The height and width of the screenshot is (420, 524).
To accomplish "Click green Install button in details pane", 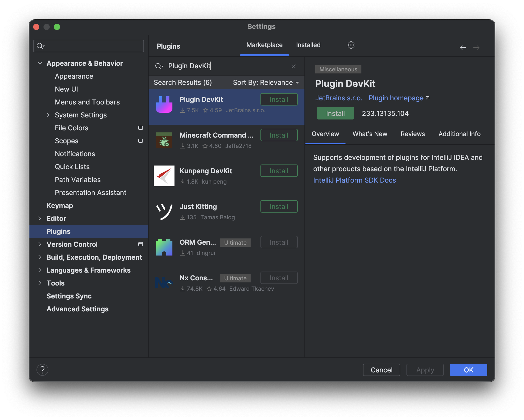I will pyautogui.click(x=335, y=114).
